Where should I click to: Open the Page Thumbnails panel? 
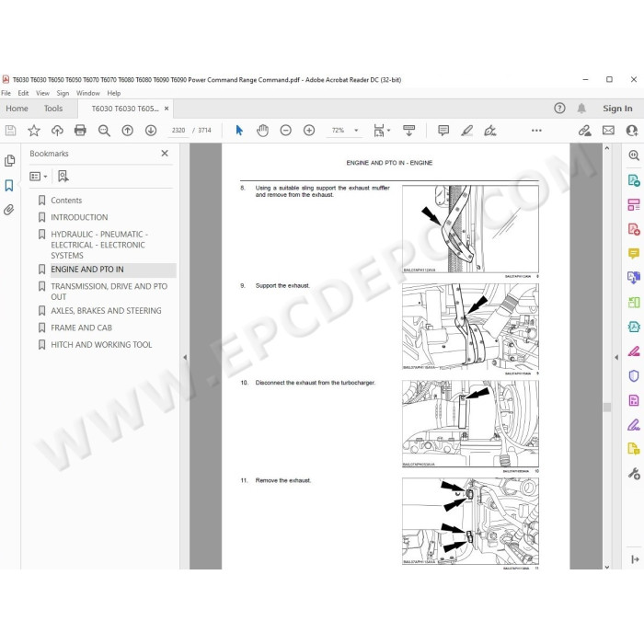point(9,161)
